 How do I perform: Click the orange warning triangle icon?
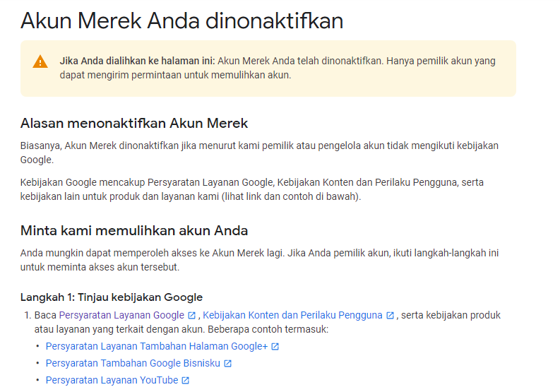point(40,61)
